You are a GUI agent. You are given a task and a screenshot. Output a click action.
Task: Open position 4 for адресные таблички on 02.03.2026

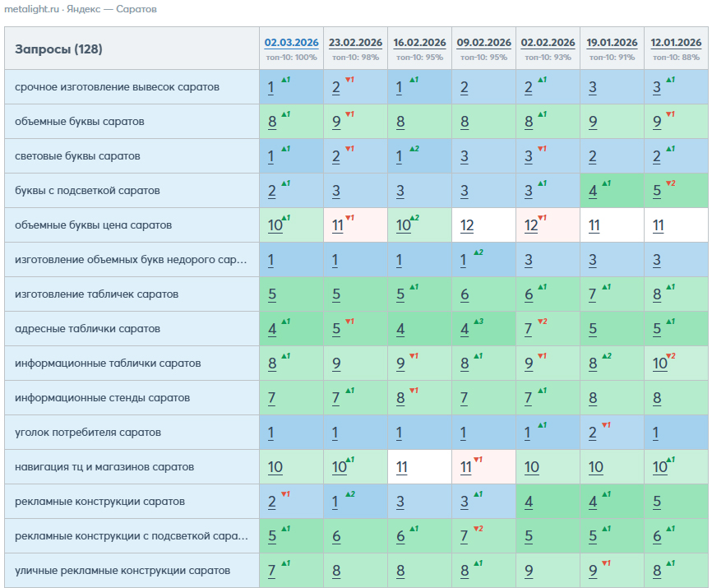(272, 329)
